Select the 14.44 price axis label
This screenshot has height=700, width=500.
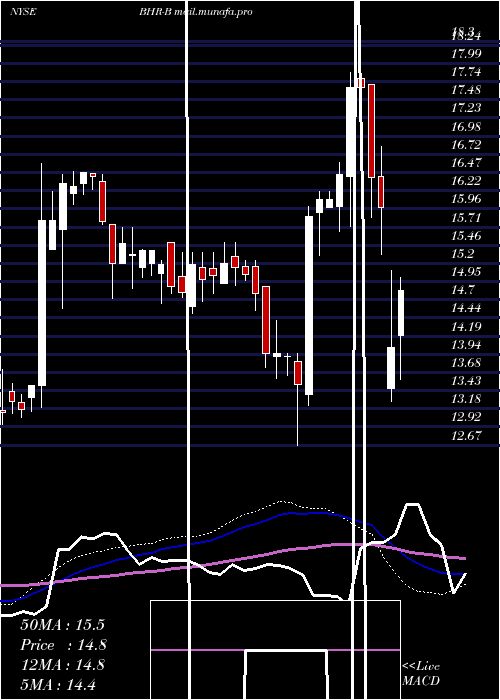click(466, 308)
